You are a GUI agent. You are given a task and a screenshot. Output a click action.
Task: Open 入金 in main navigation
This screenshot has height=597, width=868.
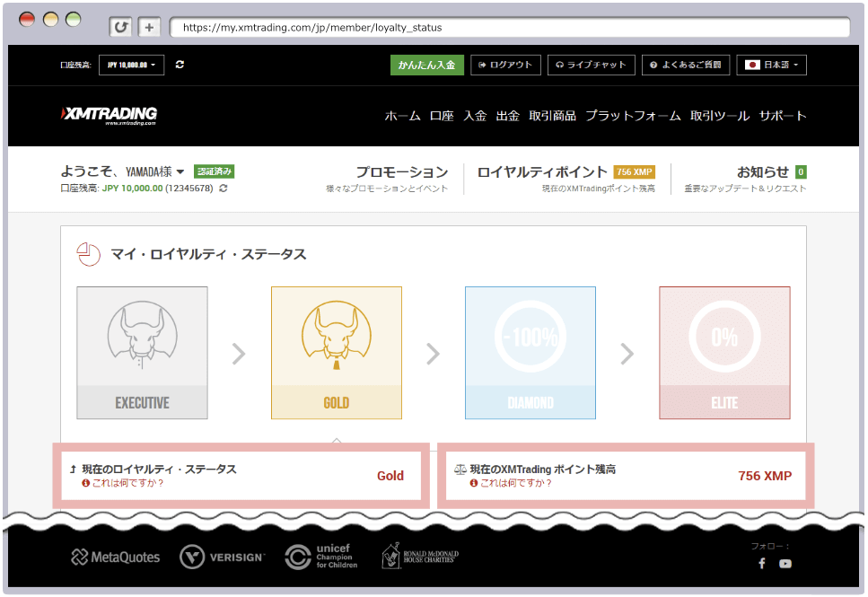475,116
